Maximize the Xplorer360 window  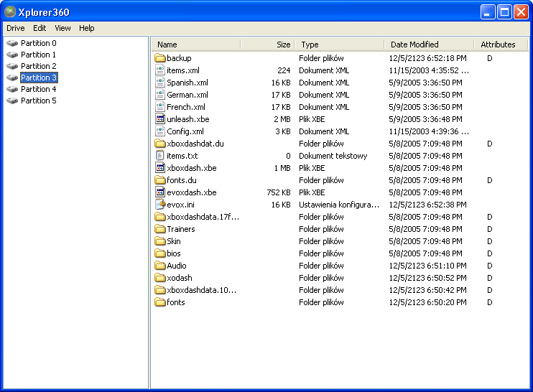pyautogui.click(x=504, y=12)
